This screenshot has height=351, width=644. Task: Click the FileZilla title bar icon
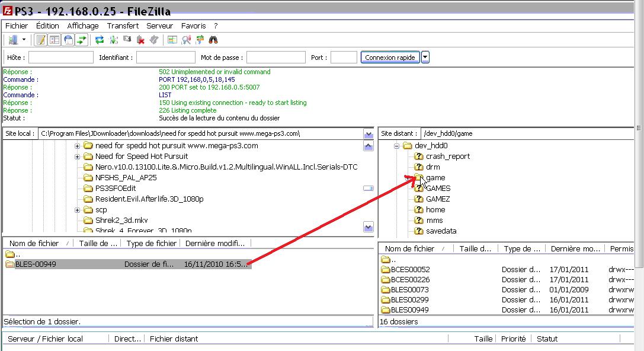[x=7, y=11]
